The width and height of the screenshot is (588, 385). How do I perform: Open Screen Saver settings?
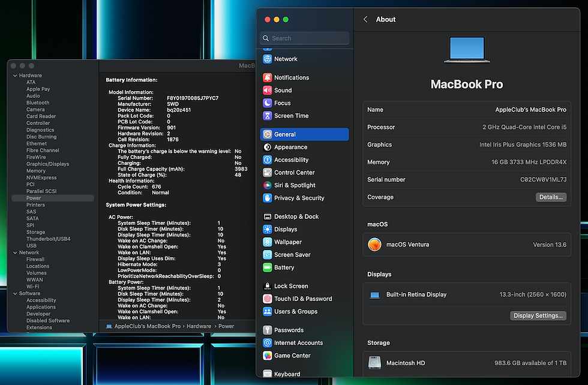tap(304, 255)
